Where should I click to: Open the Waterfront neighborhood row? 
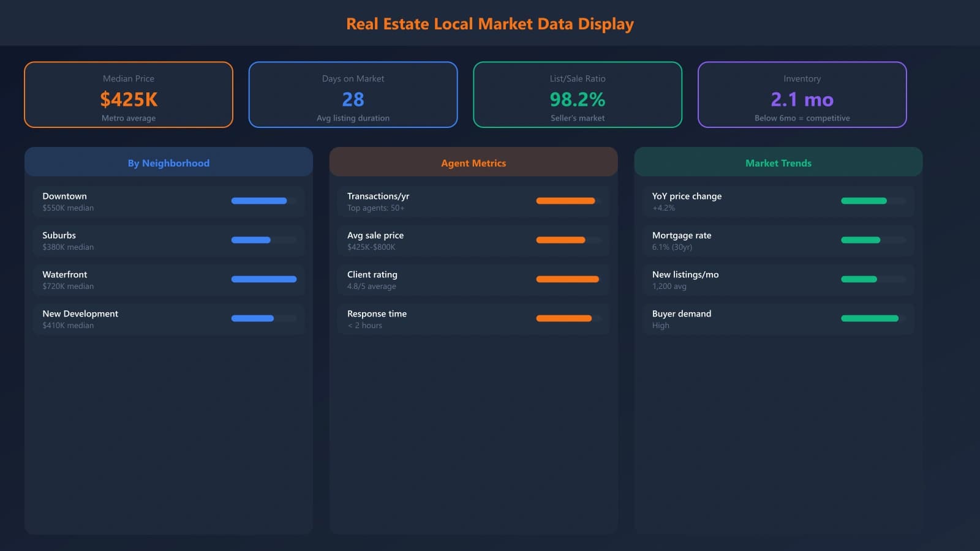pyautogui.click(x=168, y=279)
